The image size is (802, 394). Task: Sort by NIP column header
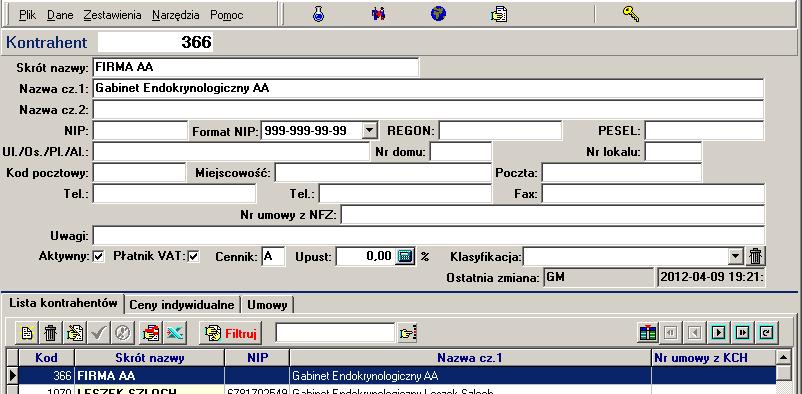coord(257,358)
